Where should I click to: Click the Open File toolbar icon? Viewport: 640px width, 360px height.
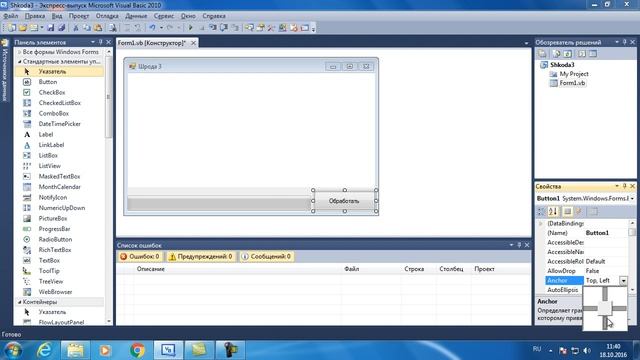coord(23,28)
